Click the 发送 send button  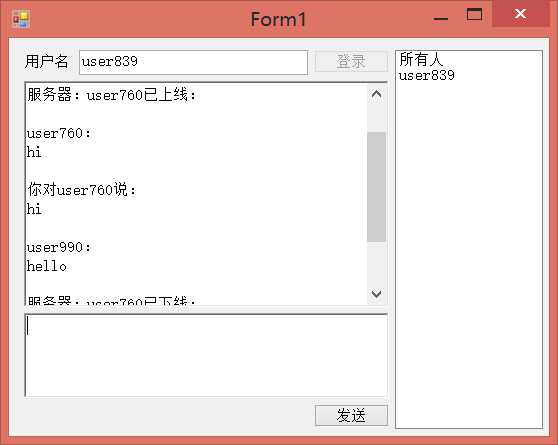tap(351, 415)
